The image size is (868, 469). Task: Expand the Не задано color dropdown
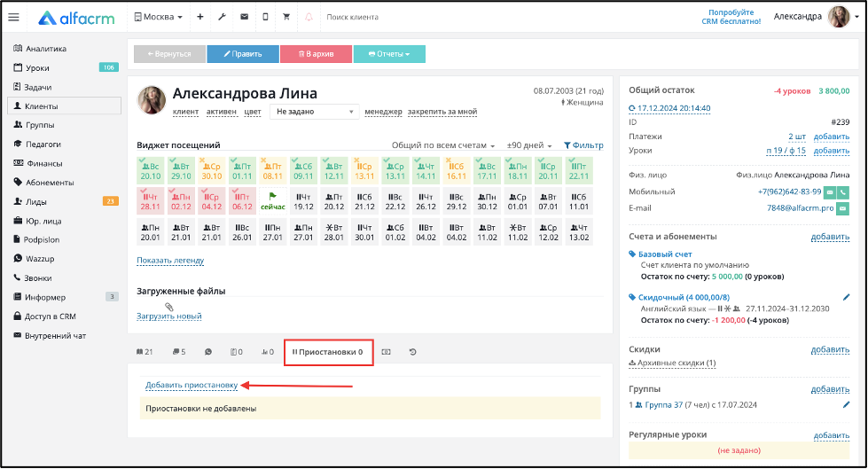[315, 112]
